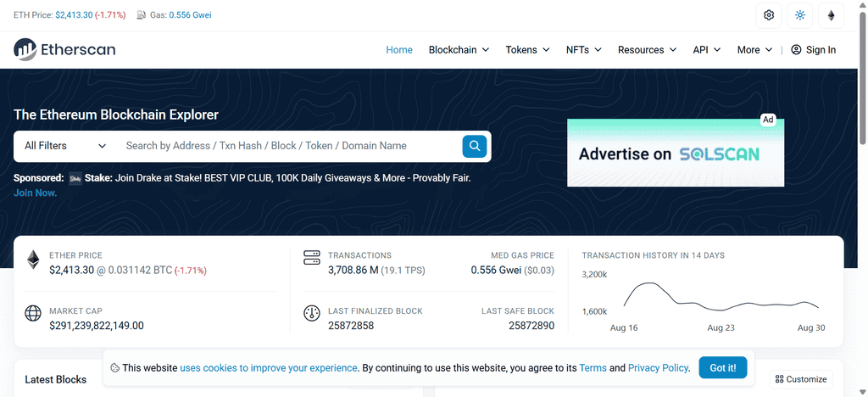Click Last Safe Block 25872890
The image size is (868, 397).
(531, 326)
